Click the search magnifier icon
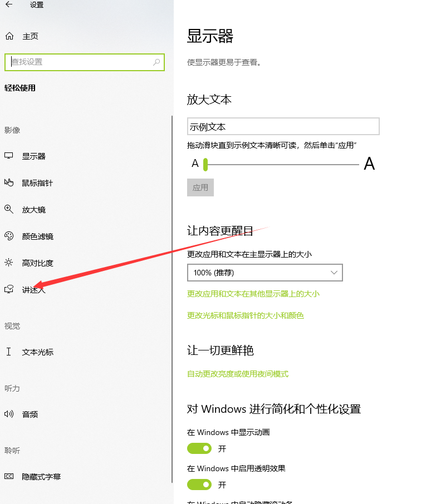The image size is (431, 504). tap(157, 62)
